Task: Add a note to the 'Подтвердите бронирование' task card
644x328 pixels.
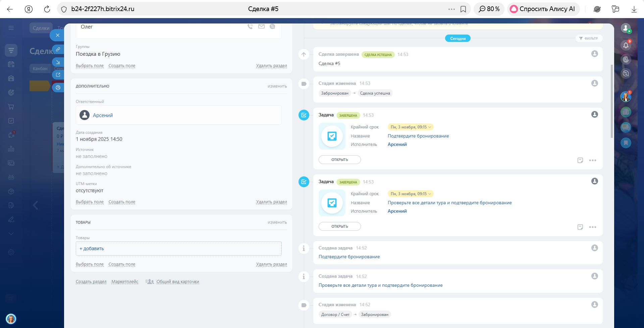Action: 580,160
